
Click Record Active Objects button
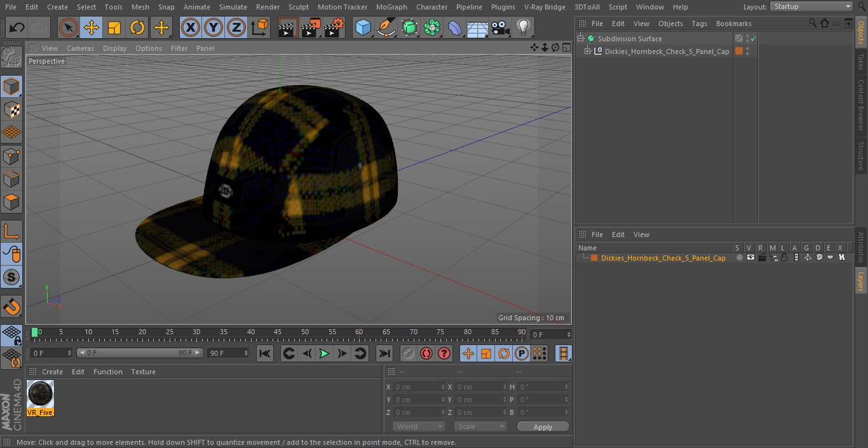click(409, 353)
